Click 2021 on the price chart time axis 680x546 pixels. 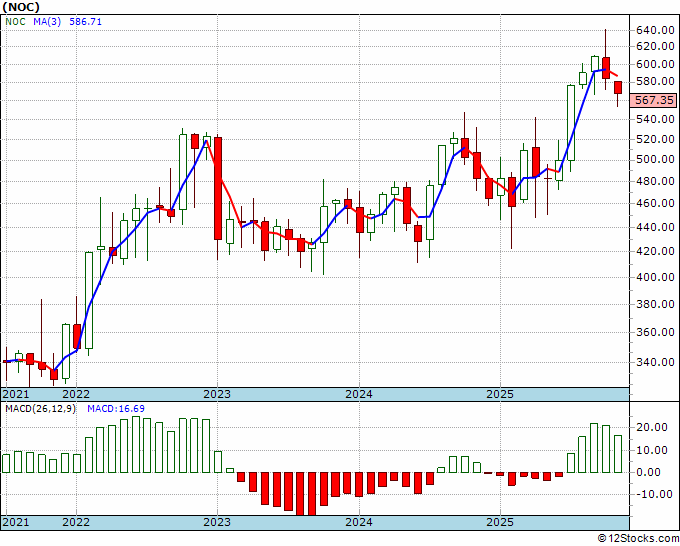click(16, 394)
